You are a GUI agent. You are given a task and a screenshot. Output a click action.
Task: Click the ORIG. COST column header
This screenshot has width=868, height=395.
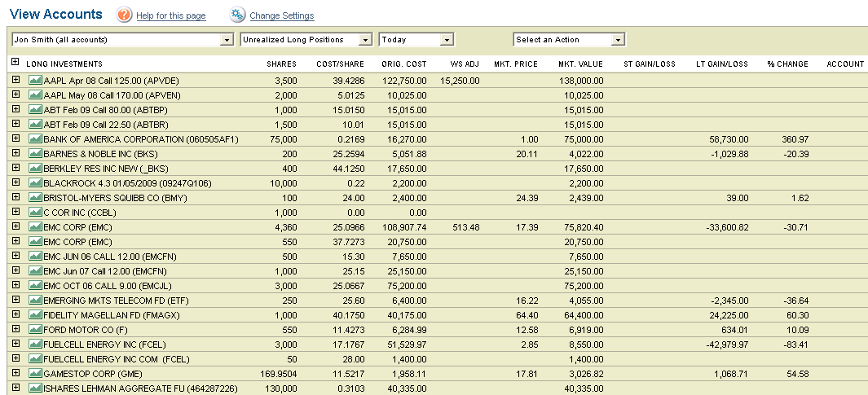404,64
